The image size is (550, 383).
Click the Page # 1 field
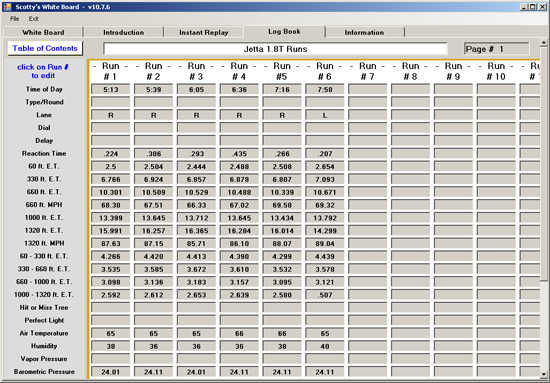(496, 49)
